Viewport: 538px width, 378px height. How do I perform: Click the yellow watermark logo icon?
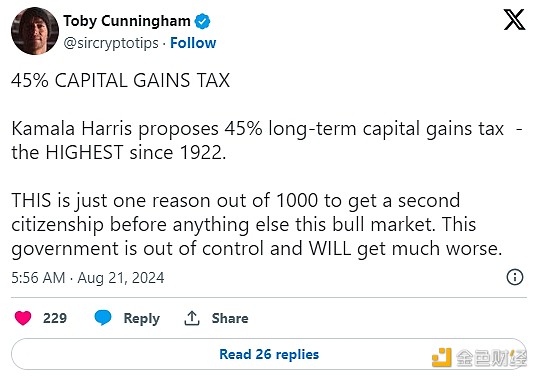coord(442,357)
